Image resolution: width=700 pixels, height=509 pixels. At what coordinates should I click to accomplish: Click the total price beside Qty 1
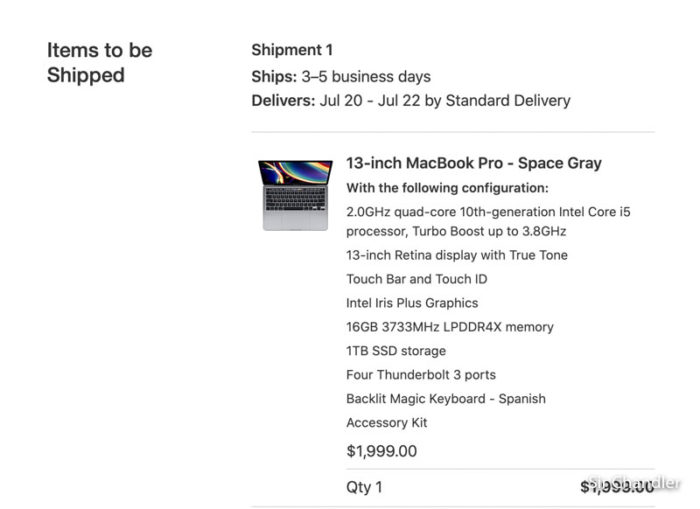(617, 487)
